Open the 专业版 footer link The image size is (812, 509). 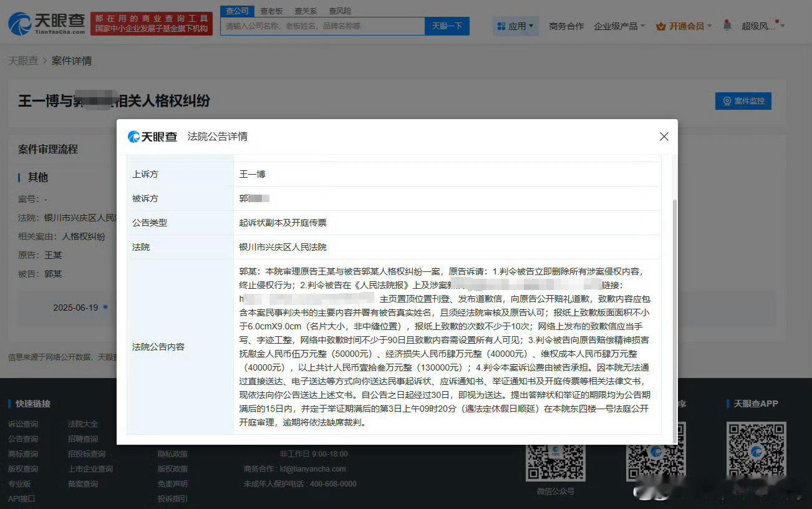pos(19,484)
